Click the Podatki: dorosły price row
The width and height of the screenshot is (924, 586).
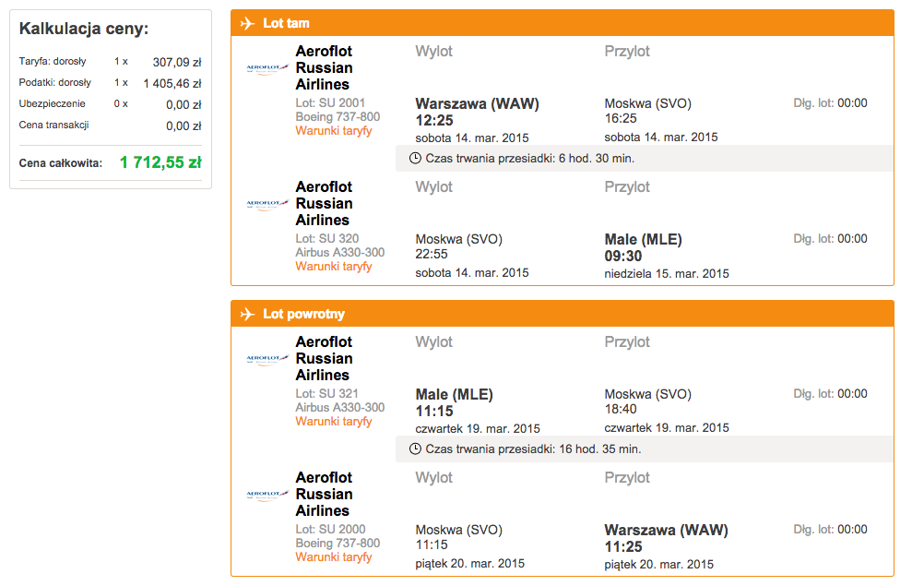(110, 83)
